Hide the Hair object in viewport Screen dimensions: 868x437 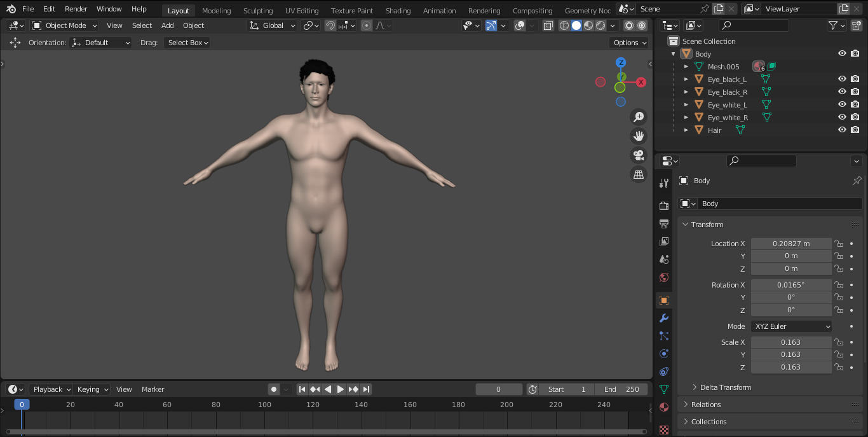842,130
